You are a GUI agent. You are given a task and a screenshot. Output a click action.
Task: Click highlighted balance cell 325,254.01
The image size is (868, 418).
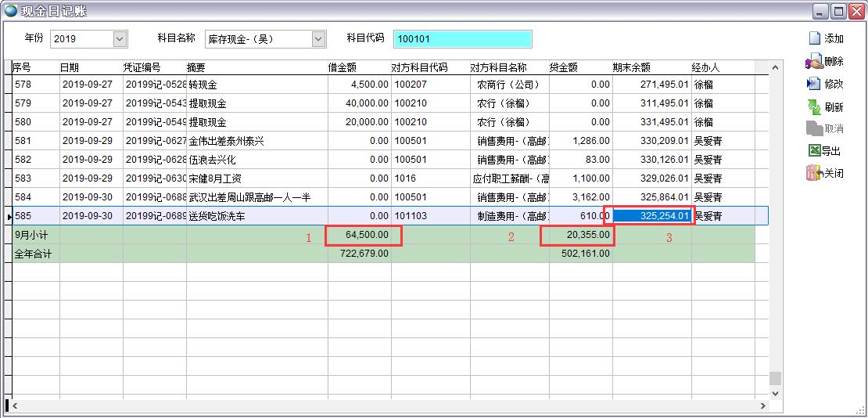click(x=651, y=215)
